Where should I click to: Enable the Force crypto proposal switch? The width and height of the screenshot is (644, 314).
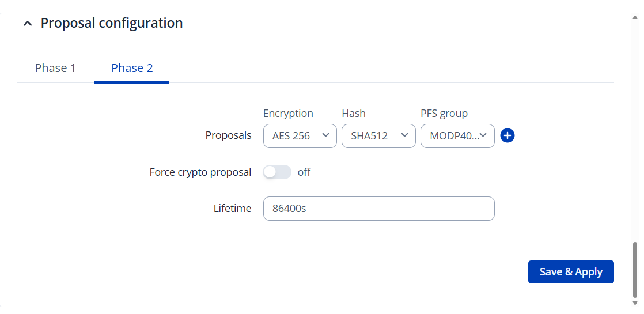click(277, 172)
